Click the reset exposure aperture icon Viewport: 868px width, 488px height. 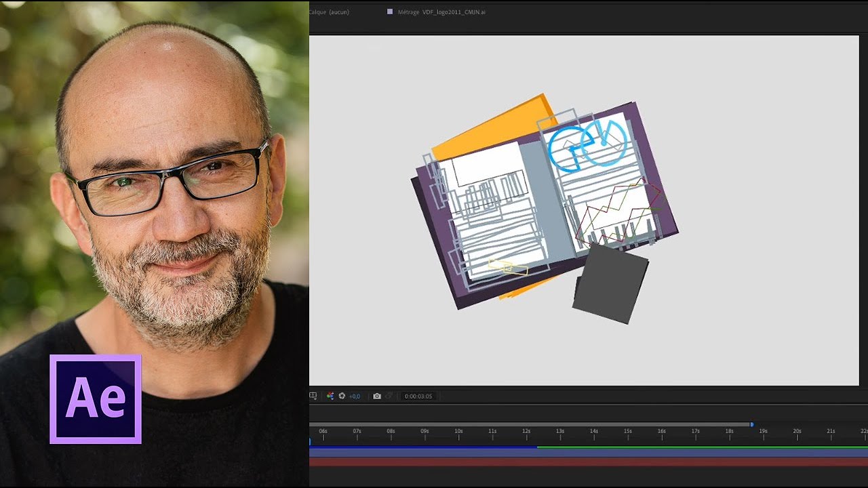click(x=342, y=396)
